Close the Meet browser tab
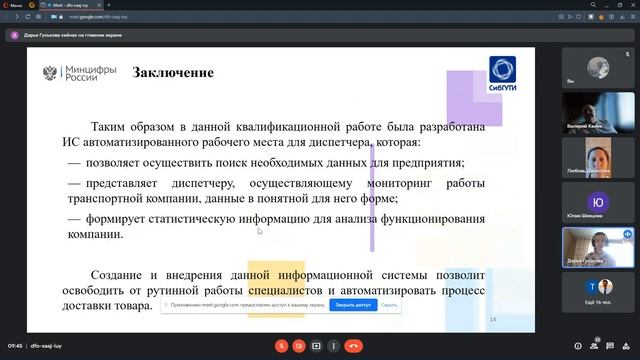Screen dimensions: 640x360 coord(99,5)
